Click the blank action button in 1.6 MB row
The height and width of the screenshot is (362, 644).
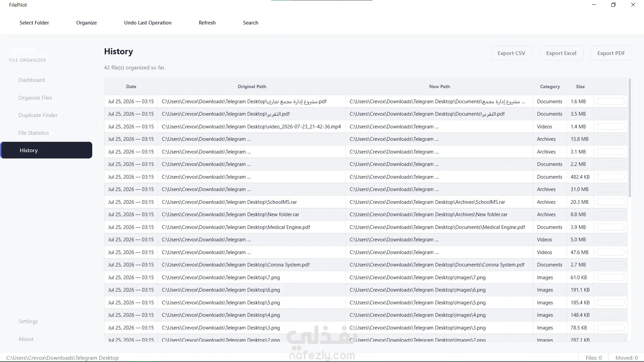click(610, 102)
